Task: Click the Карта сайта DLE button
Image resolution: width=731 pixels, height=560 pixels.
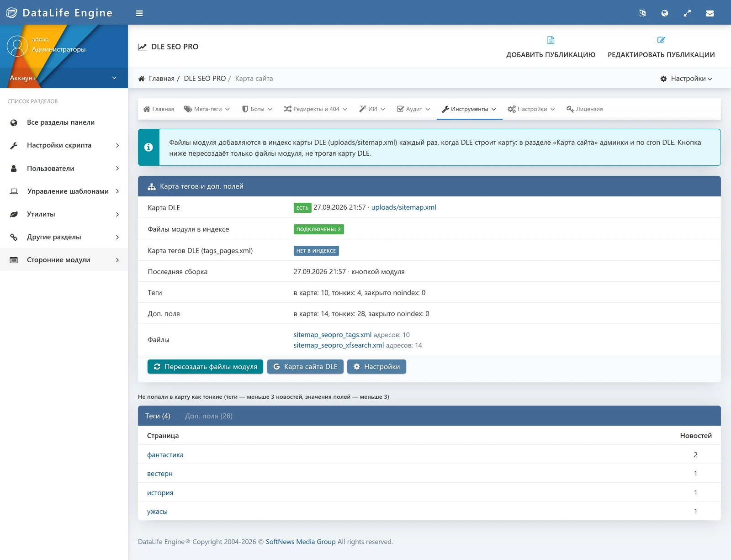Action: click(305, 367)
